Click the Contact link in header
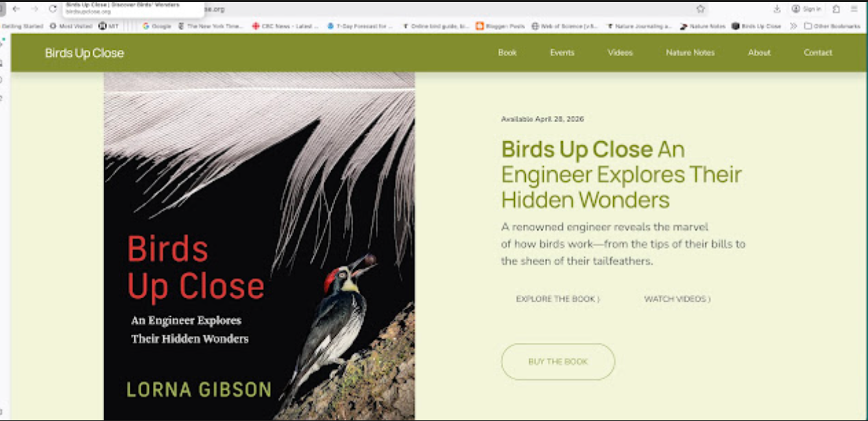This screenshot has height=421, width=868. (x=818, y=53)
